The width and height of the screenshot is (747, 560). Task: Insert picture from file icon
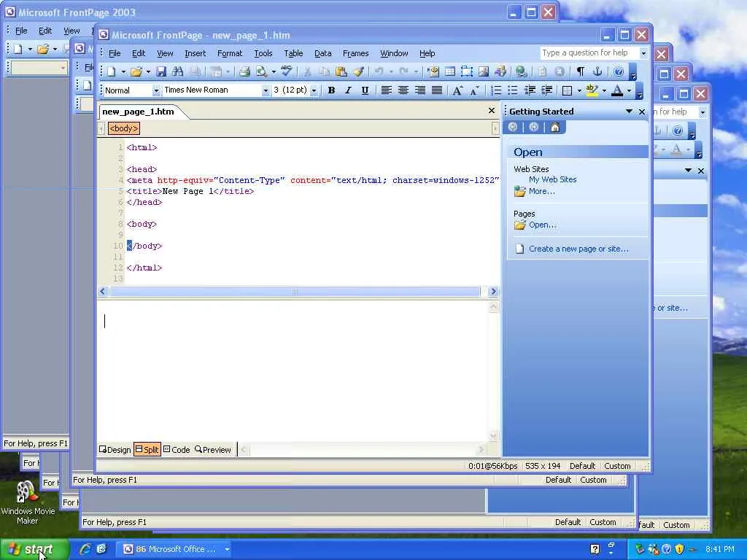point(484,72)
